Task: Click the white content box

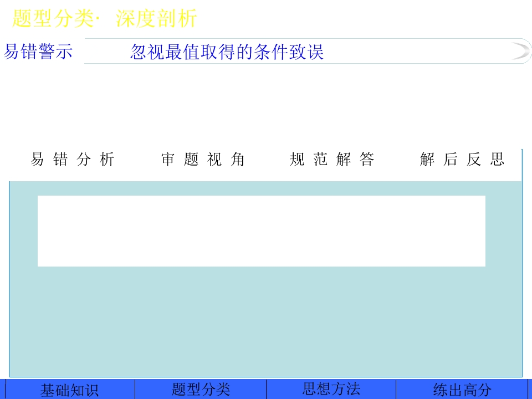Action: point(261,231)
